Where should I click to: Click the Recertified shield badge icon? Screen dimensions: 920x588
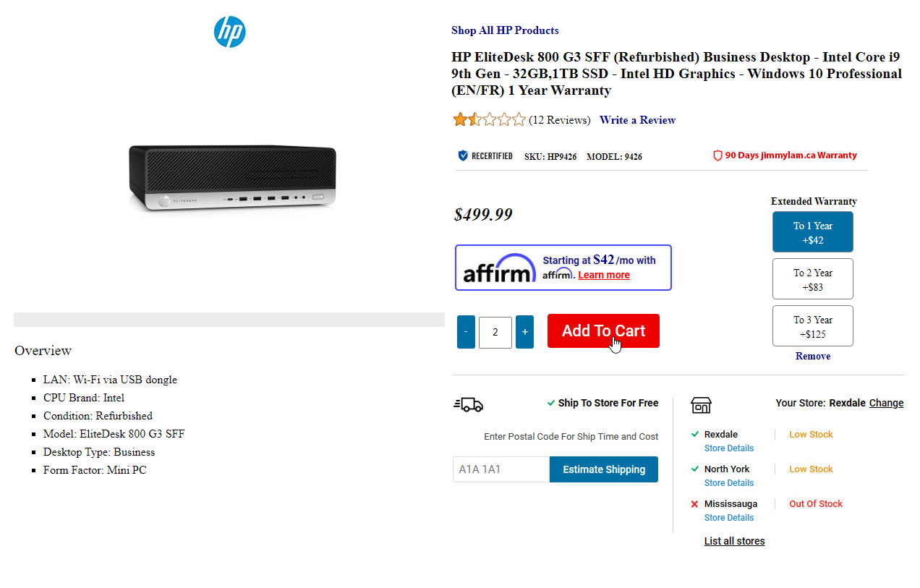[463, 155]
